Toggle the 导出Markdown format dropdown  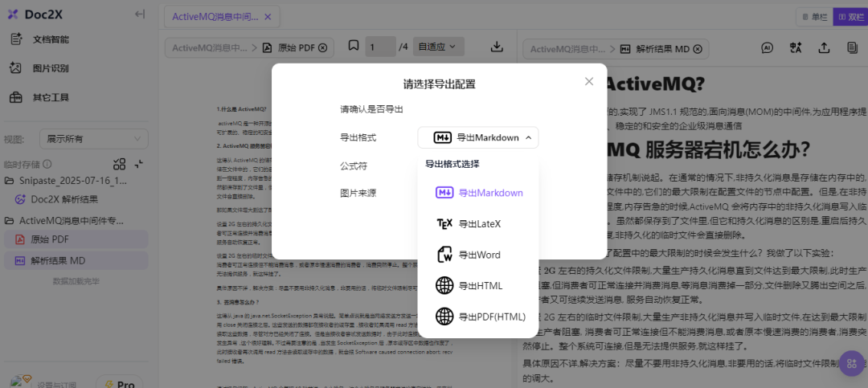[477, 138]
